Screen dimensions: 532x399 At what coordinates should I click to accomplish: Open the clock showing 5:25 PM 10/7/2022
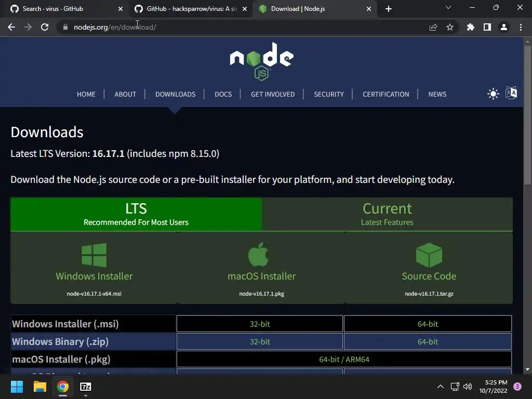493,387
